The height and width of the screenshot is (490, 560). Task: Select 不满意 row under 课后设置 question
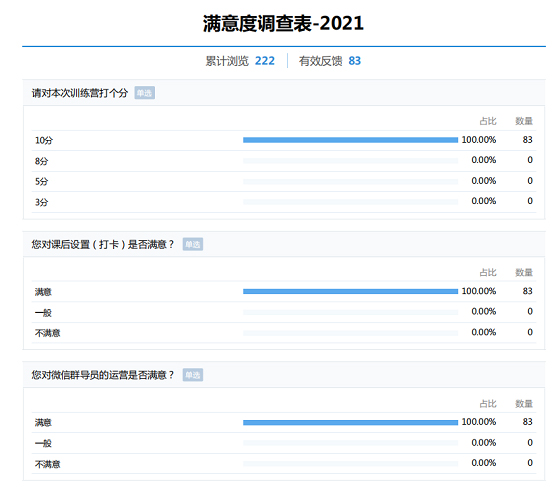[284, 333]
